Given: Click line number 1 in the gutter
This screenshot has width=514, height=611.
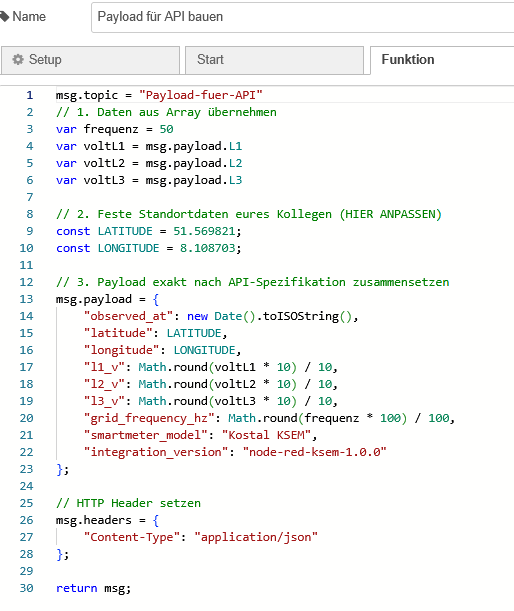Looking at the screenshot, I should 30,95.
